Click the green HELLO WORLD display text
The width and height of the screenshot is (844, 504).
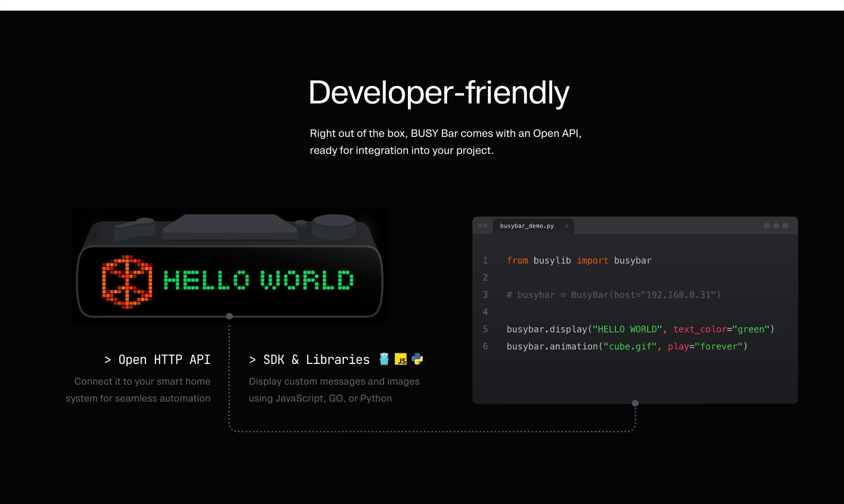(258, 280)
